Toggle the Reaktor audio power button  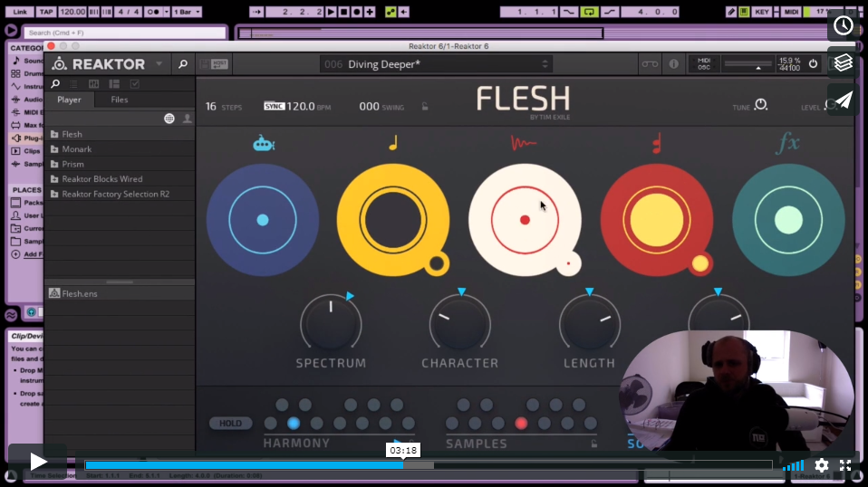click(813, 63)
